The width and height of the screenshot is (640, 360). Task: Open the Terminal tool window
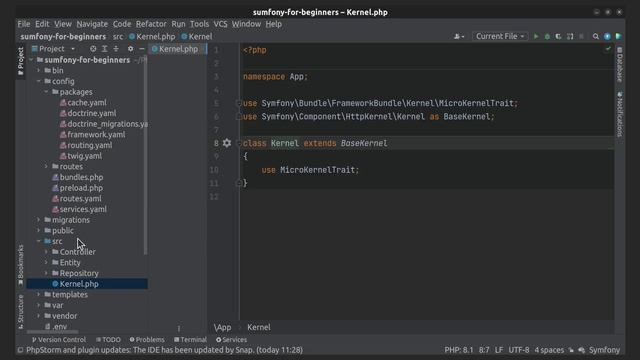point(190,340)
